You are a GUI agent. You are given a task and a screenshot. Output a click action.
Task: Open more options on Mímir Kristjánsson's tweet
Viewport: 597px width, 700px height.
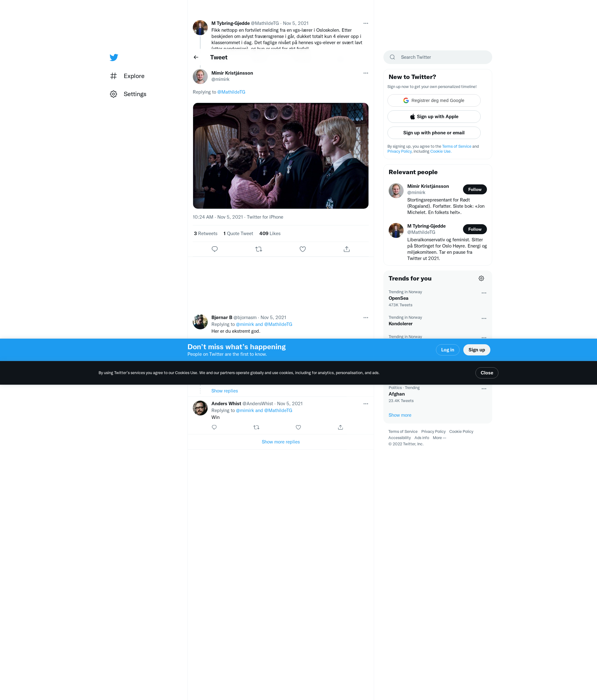(x=366, y=73)
